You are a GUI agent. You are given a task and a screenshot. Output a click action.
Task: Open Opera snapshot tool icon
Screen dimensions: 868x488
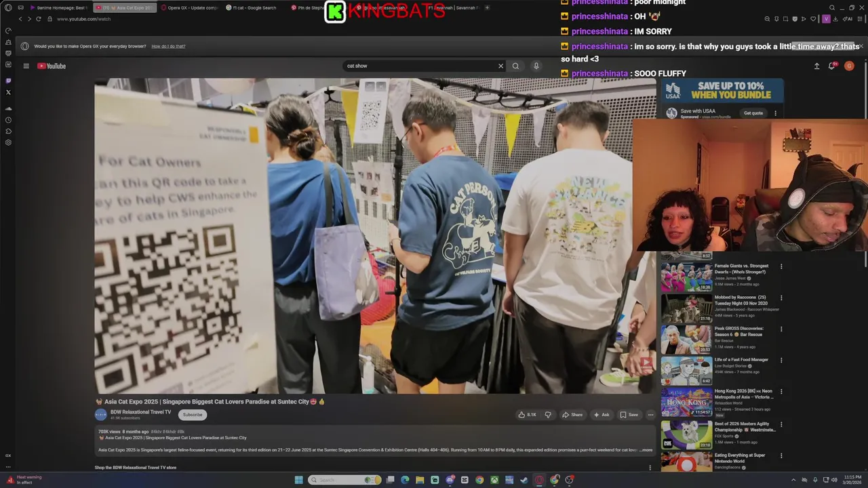pos(786,19)
